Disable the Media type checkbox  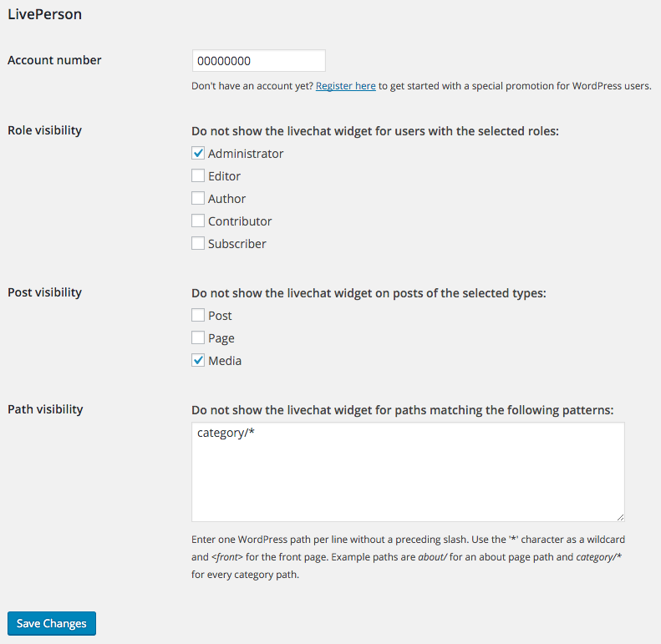[x=198, y=361]
